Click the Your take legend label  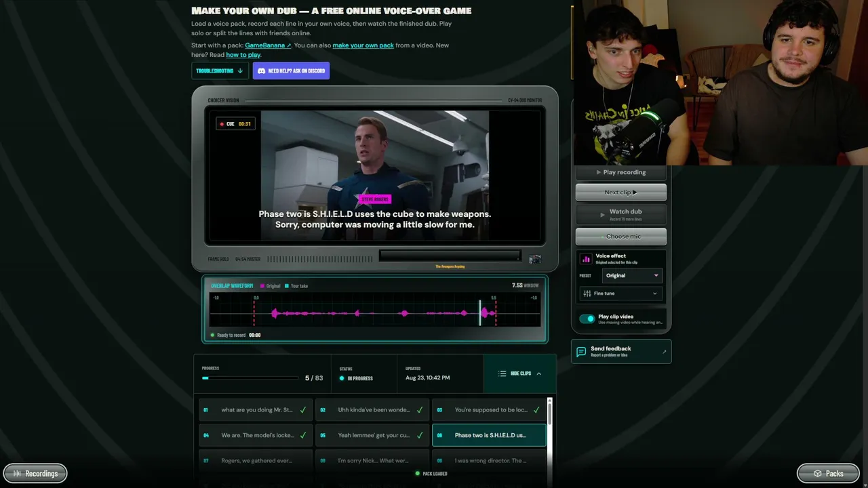point(296,286)
